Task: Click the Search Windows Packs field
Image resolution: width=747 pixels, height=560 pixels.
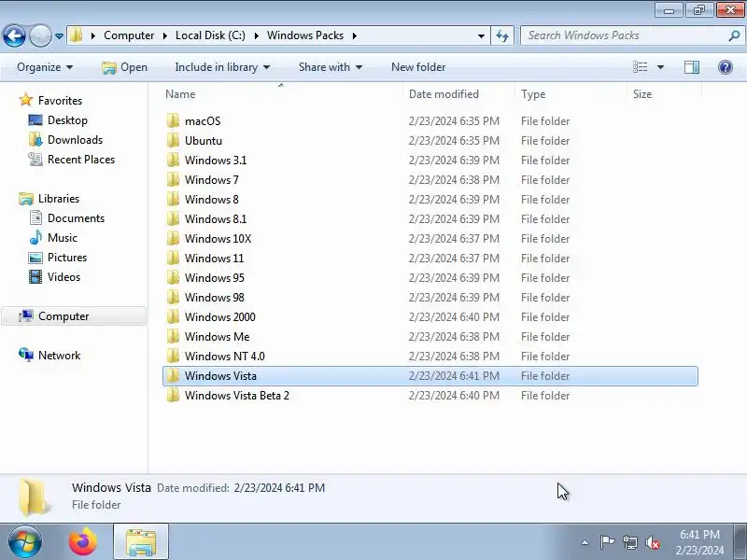Action: (624, 35)
